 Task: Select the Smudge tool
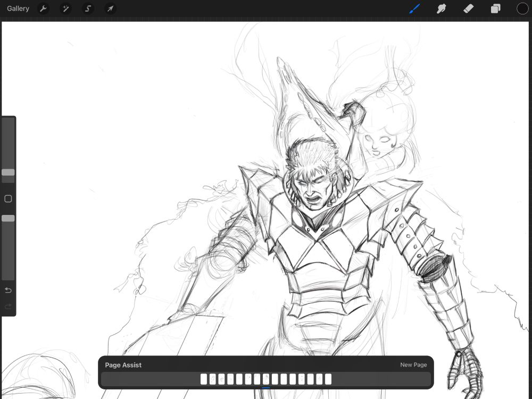tap(442, 8)
